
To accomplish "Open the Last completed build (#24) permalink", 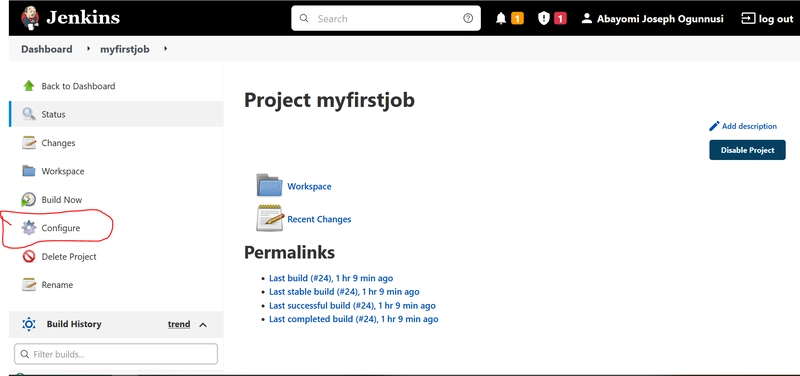I will coord(354,319).
